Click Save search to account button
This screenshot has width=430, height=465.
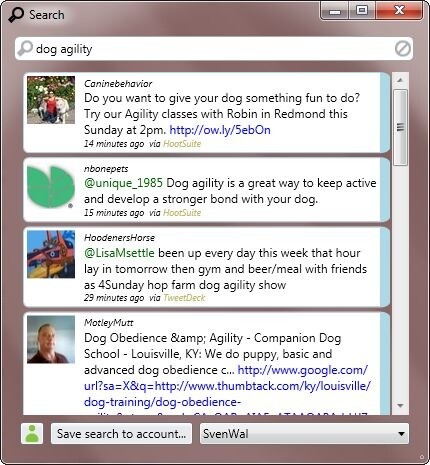[x=122, y=434]
